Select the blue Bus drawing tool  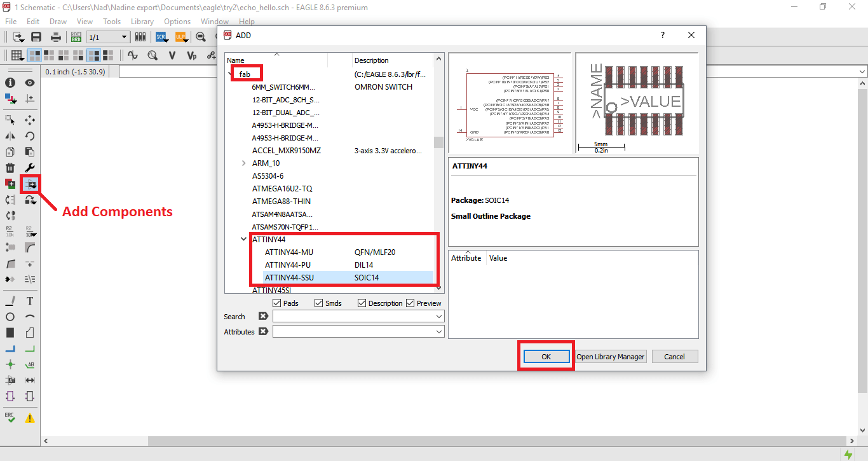tap(10, 348)
